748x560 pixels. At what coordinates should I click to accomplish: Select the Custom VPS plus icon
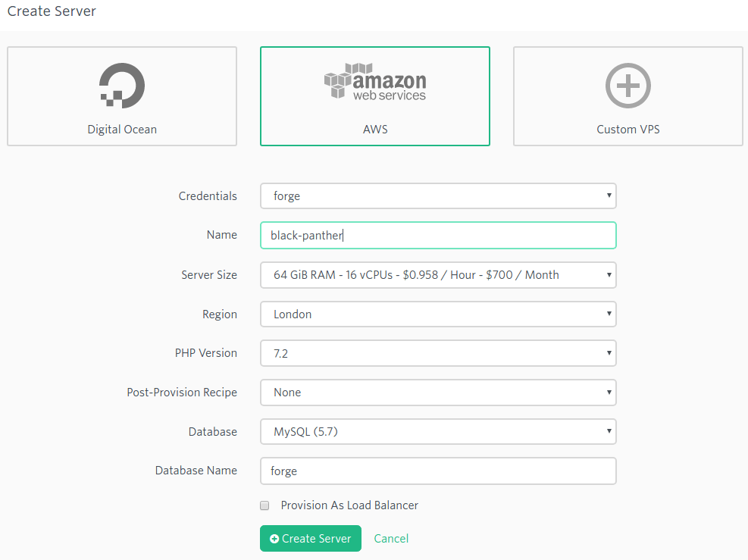point(628,86)
